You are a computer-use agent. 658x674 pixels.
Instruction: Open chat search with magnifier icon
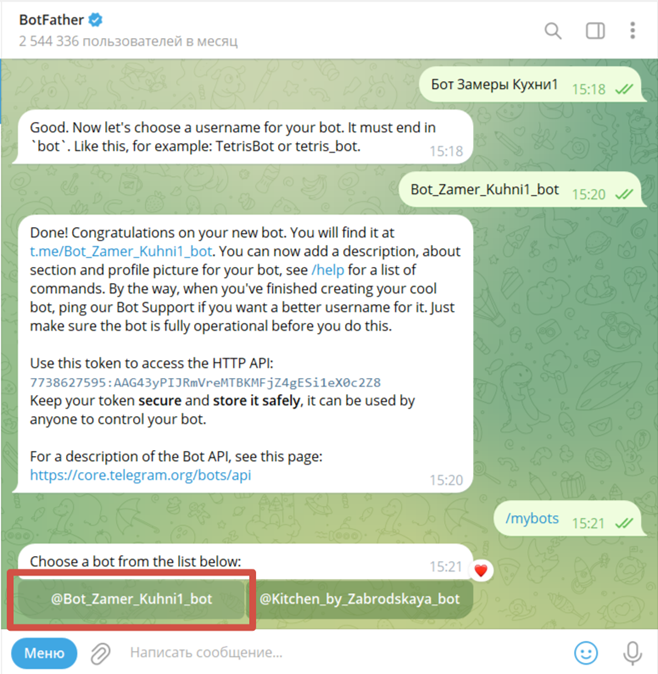(x=553, y=31)
